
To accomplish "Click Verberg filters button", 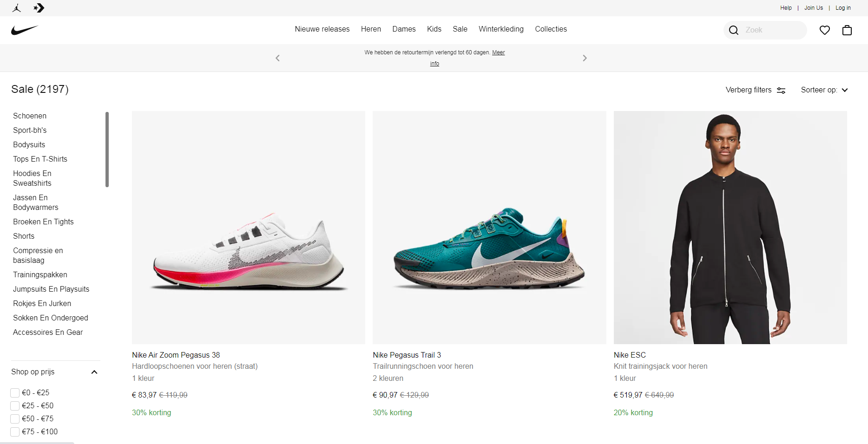I will coord(756,90).
